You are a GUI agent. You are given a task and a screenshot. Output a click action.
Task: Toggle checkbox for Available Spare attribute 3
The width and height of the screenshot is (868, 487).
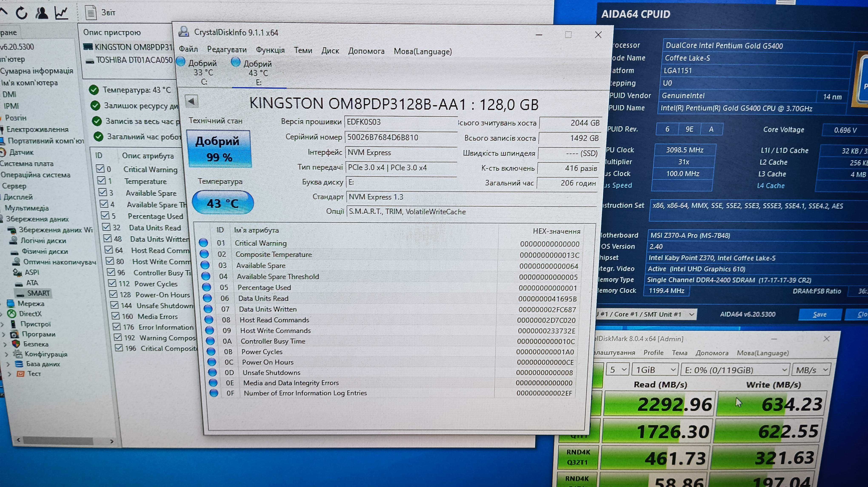[x=103, y=192]
